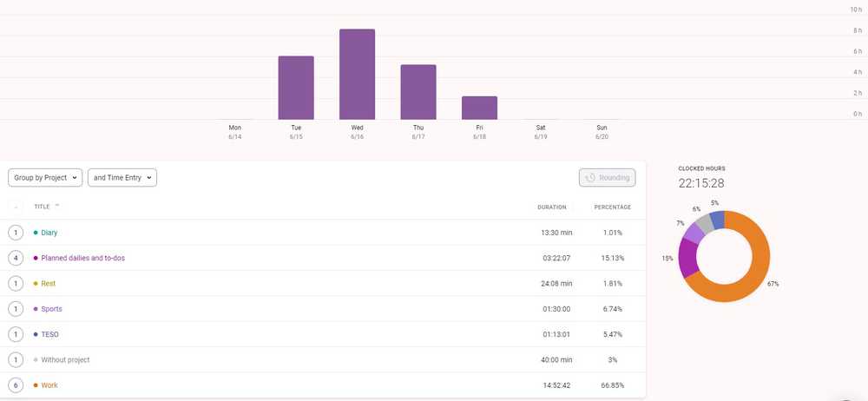Open the TESO project link
Screen dimensions: 868x401
point(49,334)
